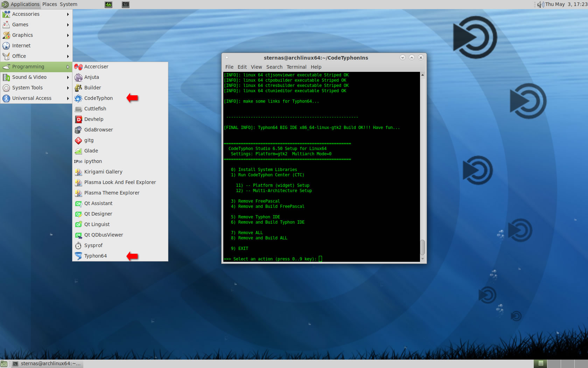Click the volume speaker icon in panel
This screenshot has width=588, height=368.
[541, 5]
